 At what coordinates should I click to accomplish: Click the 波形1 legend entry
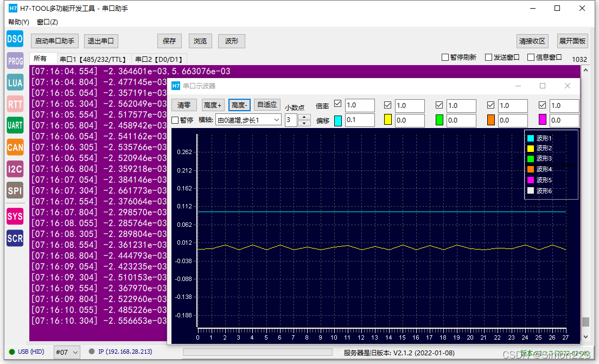(x=539, y=138)
